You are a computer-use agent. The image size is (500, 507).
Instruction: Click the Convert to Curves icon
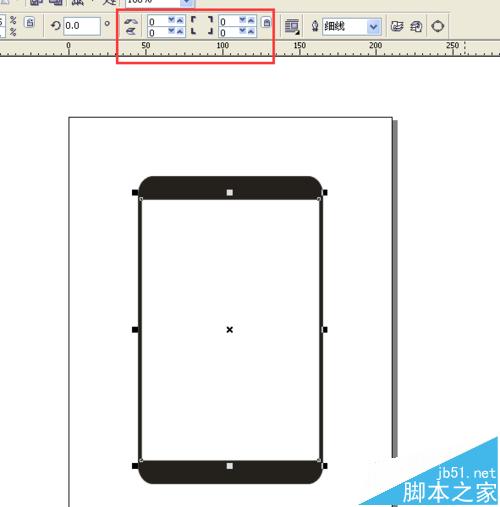pyautogui.click(x=437, y=26)
